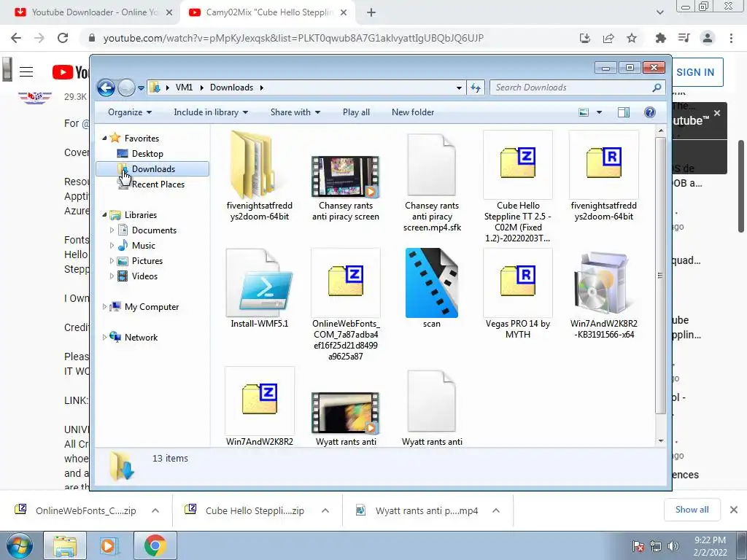Click Show all downloads
747x560 pixels.
click(692, 510)
